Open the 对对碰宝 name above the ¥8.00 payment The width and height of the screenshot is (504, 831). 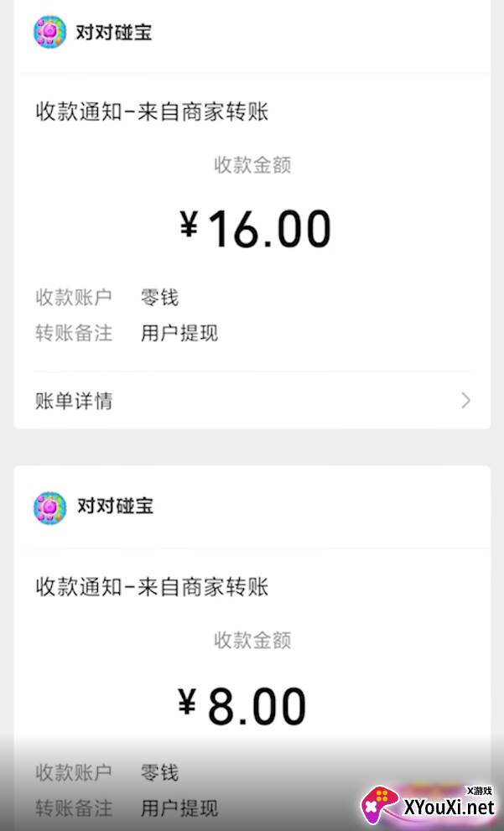coord(115,506)
